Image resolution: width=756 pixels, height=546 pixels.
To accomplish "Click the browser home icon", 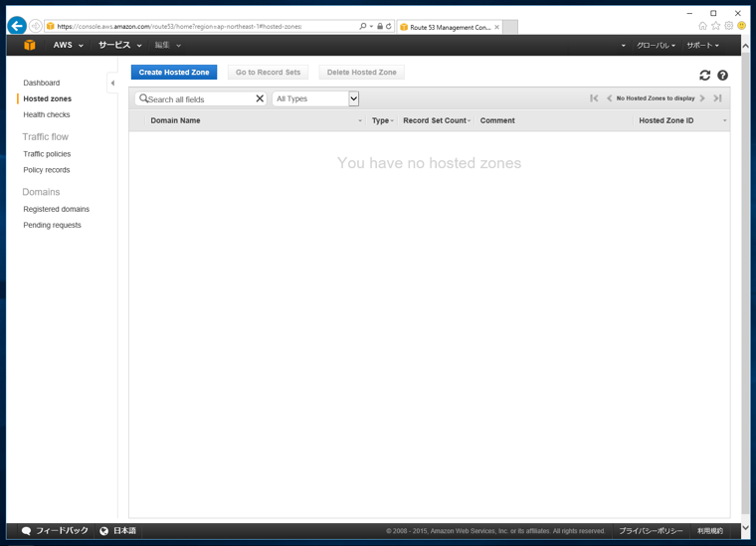I will click(x=702, y=26).
